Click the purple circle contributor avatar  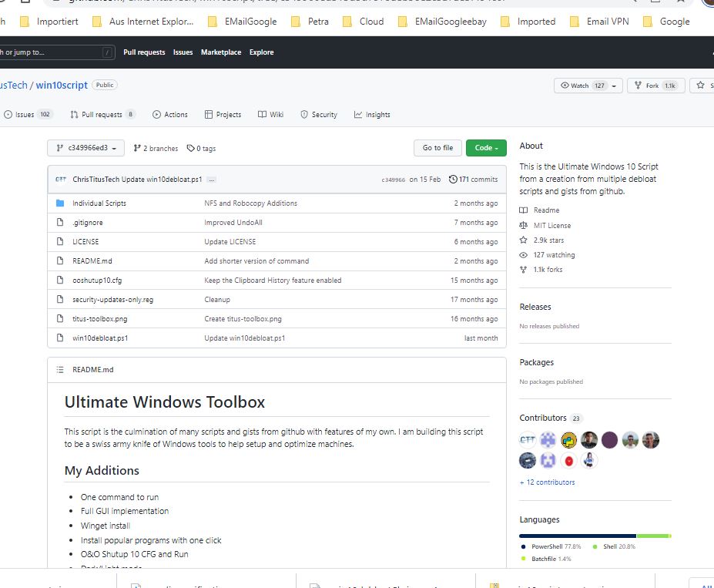click(x=609, y=440)
